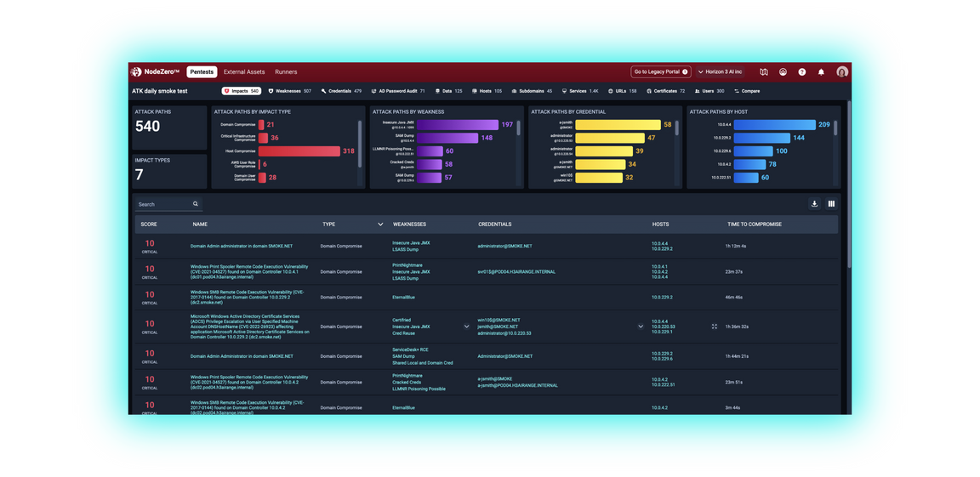
Task: Open the Type column filter chevron
Action: click(380, 224)
